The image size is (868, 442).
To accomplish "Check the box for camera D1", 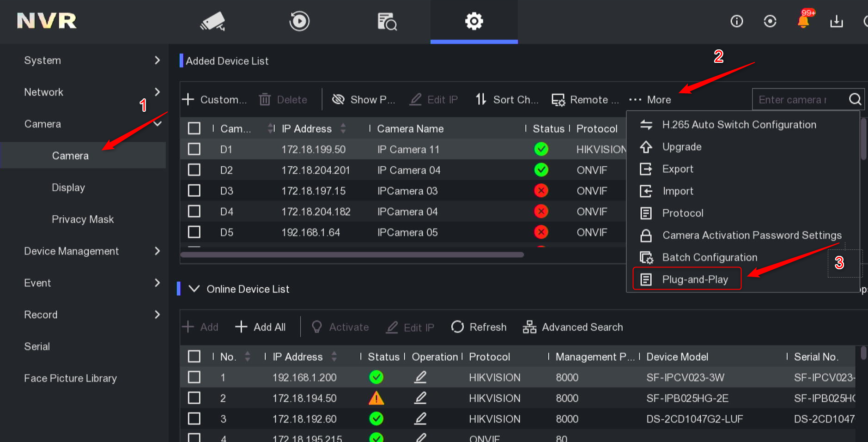I will click(194, 149).
